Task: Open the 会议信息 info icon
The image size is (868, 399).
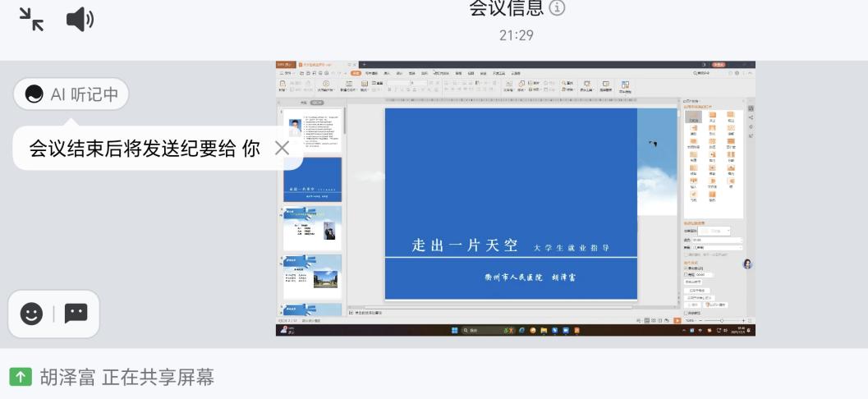Action: 558,8
